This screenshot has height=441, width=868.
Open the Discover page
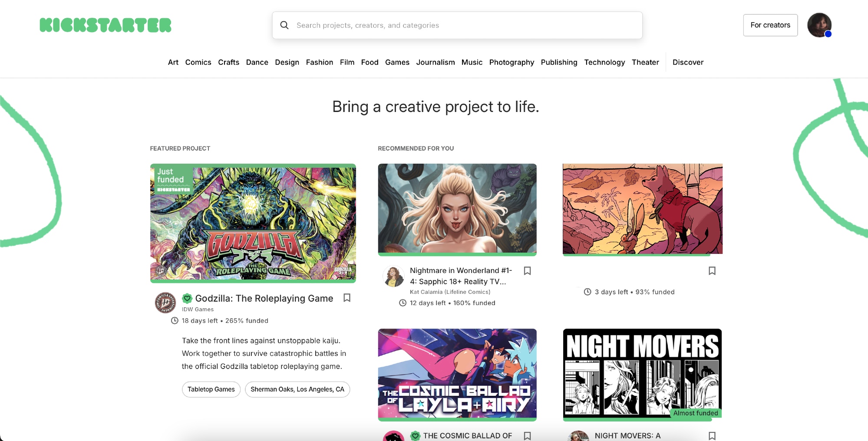point(688,62)
